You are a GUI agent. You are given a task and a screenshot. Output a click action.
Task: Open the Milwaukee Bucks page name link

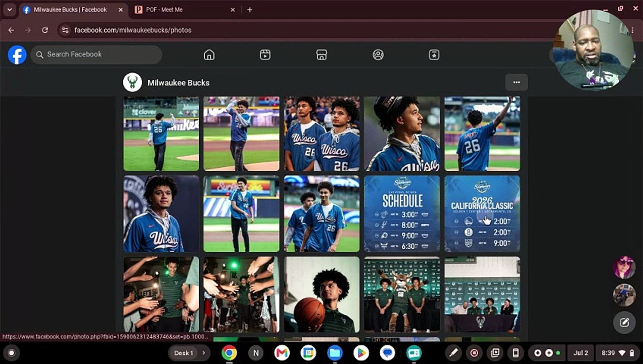[178, 83]
